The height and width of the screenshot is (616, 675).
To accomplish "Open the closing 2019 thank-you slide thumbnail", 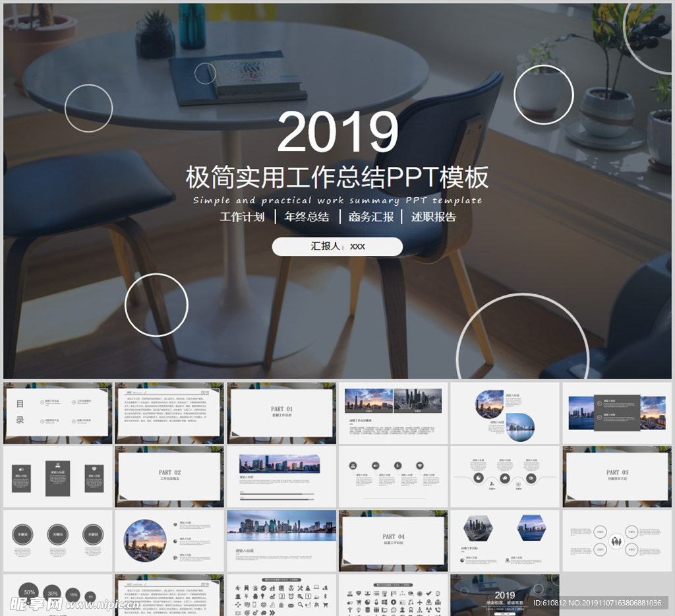I will (505, 595).
